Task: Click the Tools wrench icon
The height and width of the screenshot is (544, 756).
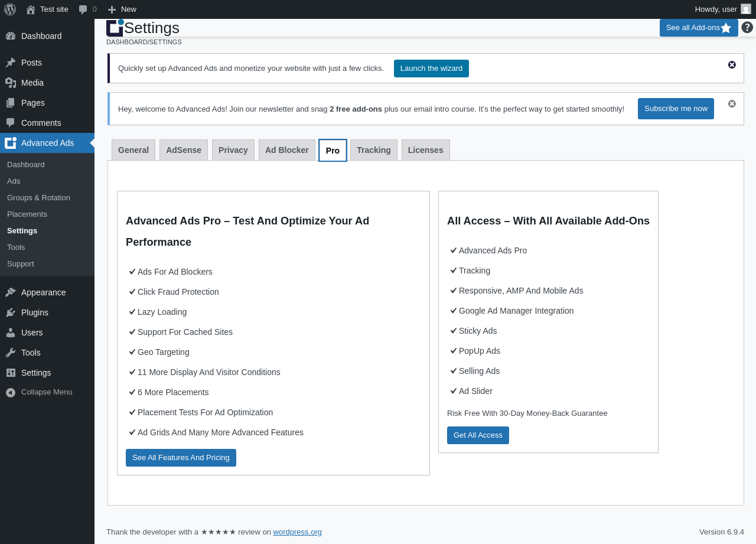Action: (11, 353)
